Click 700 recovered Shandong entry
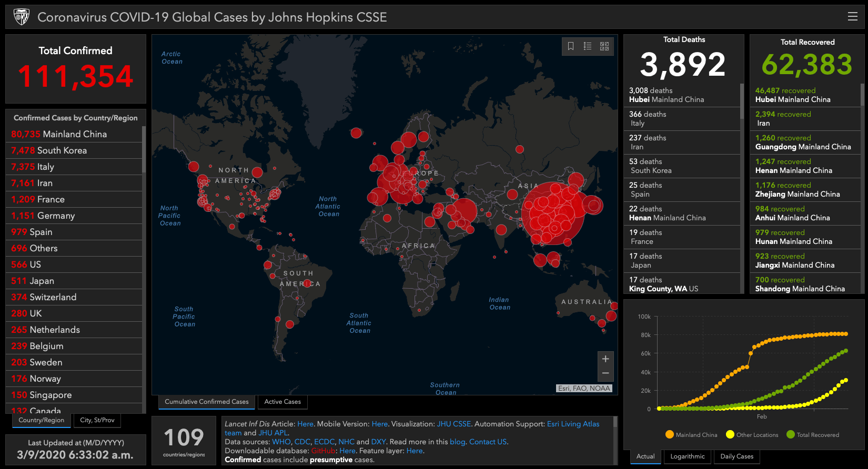This screenshot has height=469, width=868. coord(805,284)
